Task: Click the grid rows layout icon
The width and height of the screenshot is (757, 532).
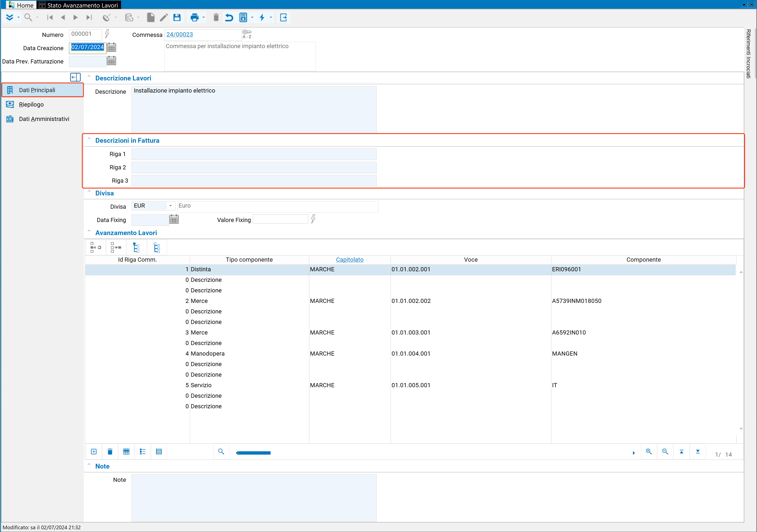Action: click(159, 452)
